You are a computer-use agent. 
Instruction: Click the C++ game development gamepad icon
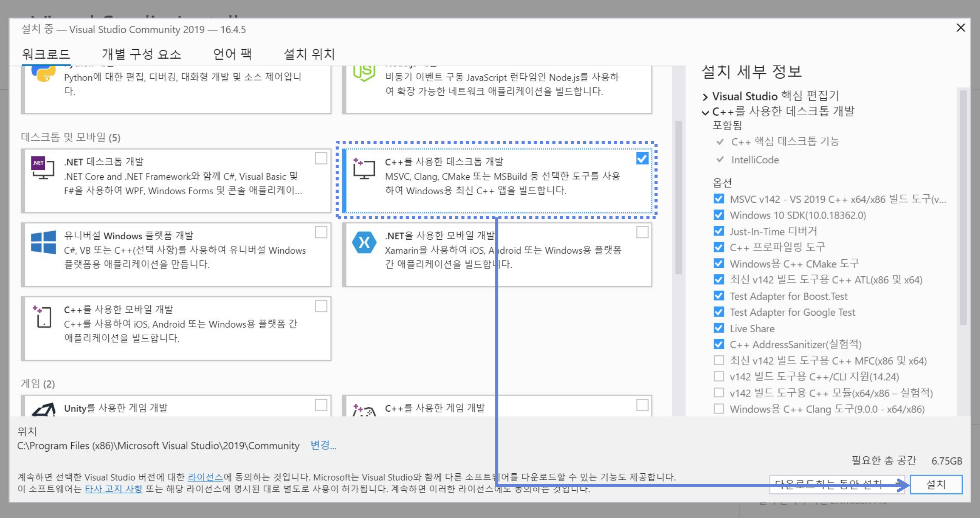[364, 410]
